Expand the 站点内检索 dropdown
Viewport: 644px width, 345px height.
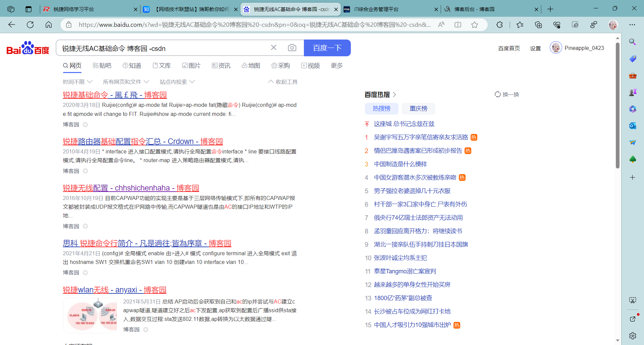pyautogui.click(x=177, y=82)
